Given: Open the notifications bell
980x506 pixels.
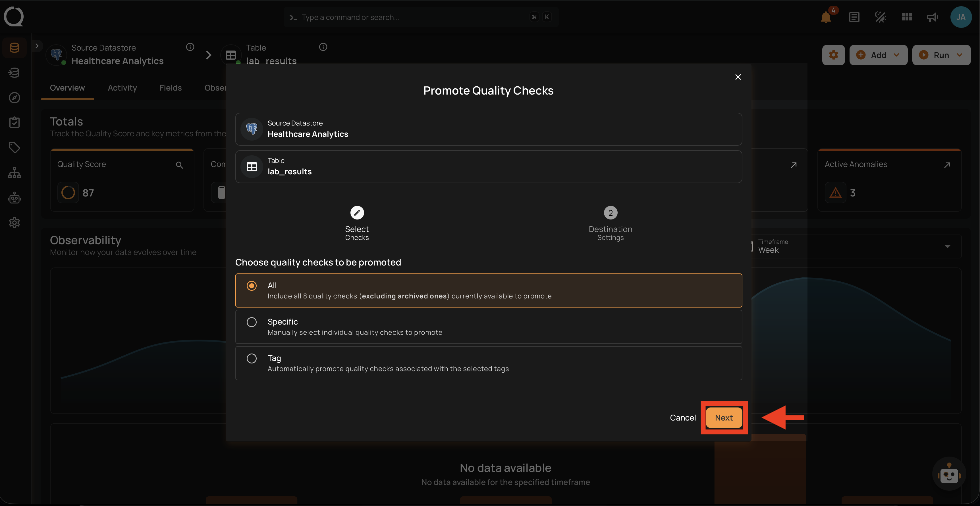Looking at the screenshot, I should pos(826,17).
